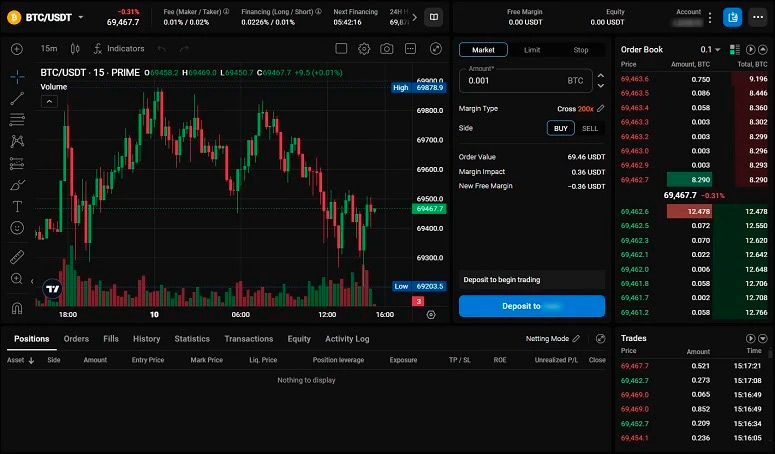Toggle fullscreen chart mode
The width and height of the screenshot is (775, 454).
(x=435, y=48)
